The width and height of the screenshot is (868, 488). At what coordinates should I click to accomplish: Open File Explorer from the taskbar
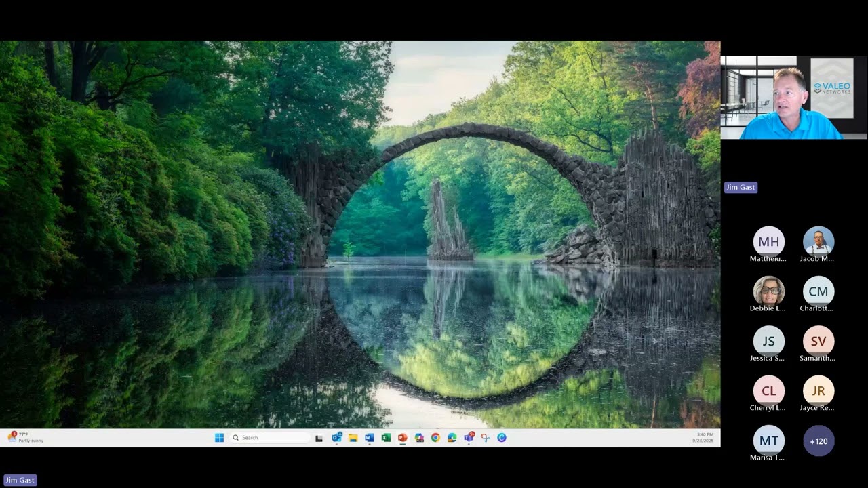[353, 438]
